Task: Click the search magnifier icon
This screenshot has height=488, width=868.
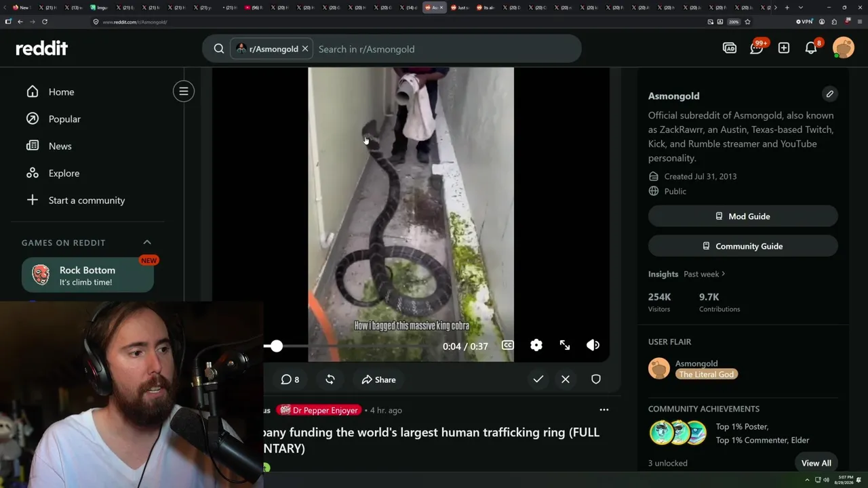Action: pos(219,49)
